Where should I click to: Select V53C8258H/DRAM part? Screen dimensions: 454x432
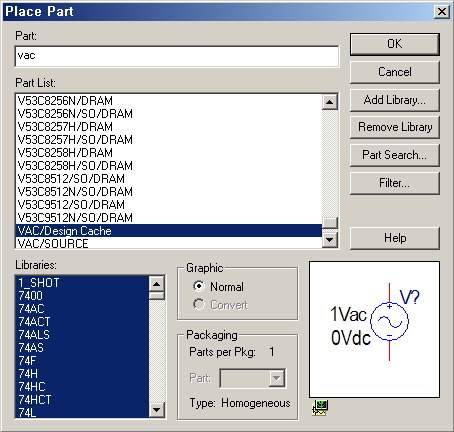169,153
